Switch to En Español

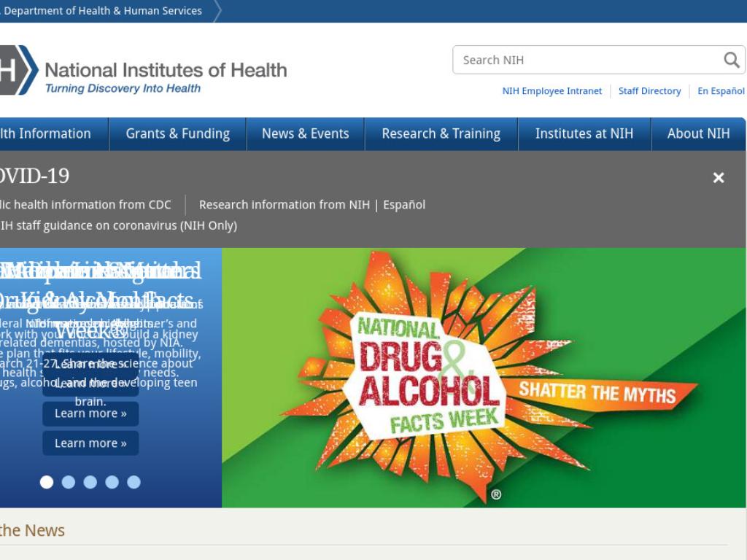[721, 91]
